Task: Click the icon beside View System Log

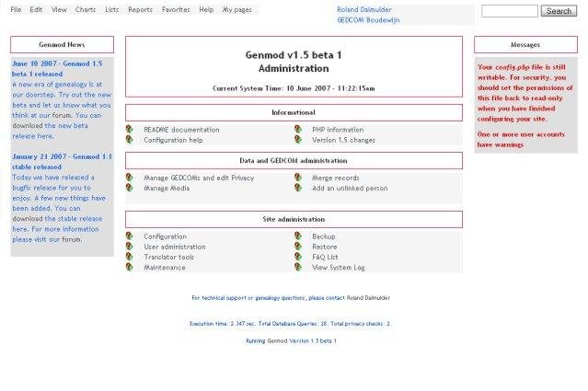Action: [298, 267]
